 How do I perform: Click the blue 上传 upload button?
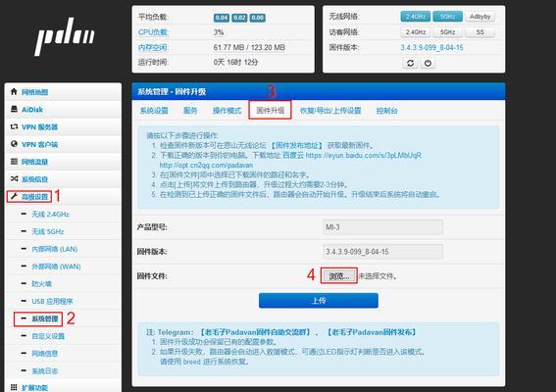pyautogui.click(x=319, y=301)
